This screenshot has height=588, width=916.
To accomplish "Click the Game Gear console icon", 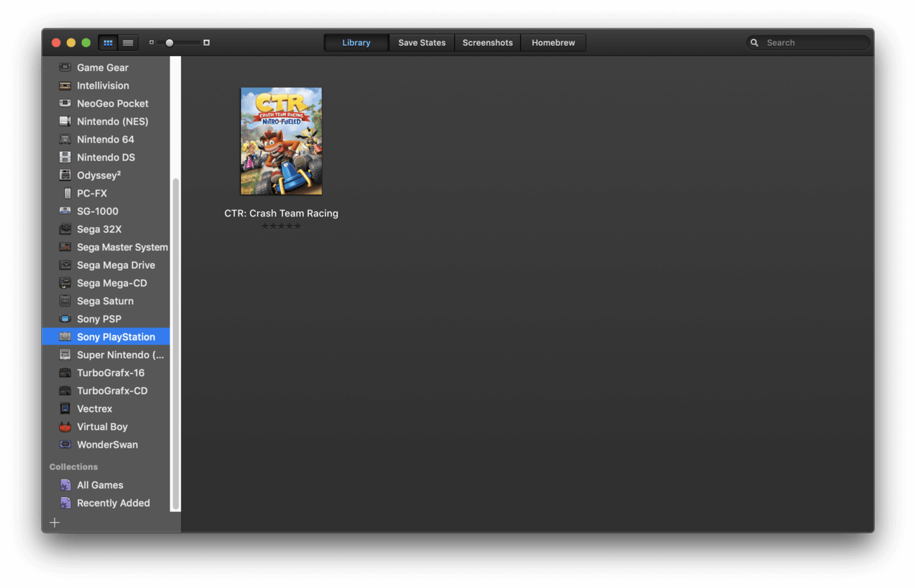I will click(x=65, y=67).
